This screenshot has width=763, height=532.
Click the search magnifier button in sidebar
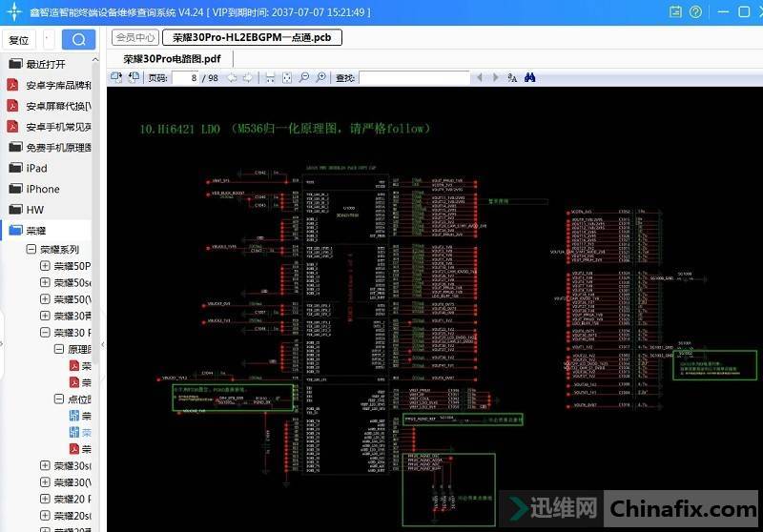(x=78, y=39)
